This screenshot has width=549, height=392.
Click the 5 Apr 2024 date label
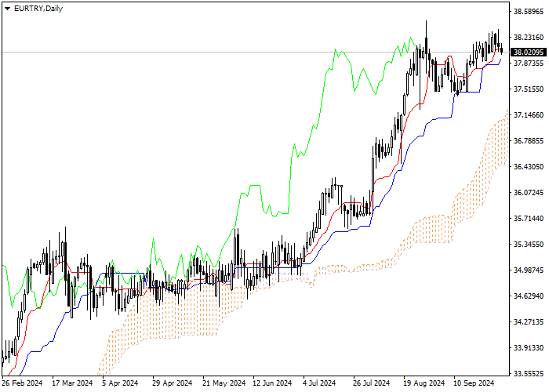[120, 383]
